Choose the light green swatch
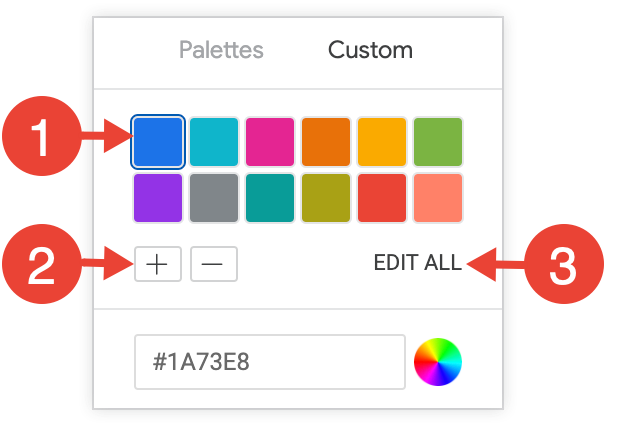 [438, 142]
